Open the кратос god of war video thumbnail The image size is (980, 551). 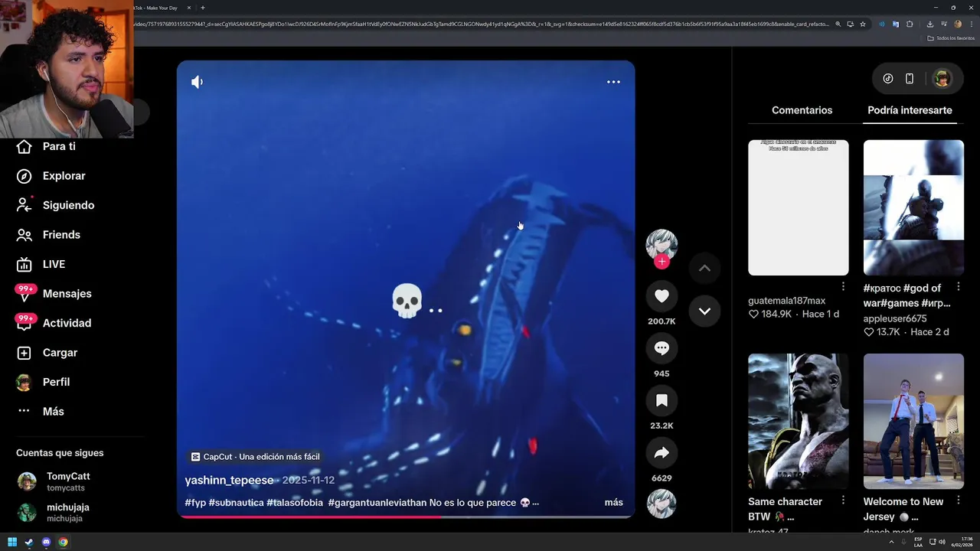click(x=913, y=207)
